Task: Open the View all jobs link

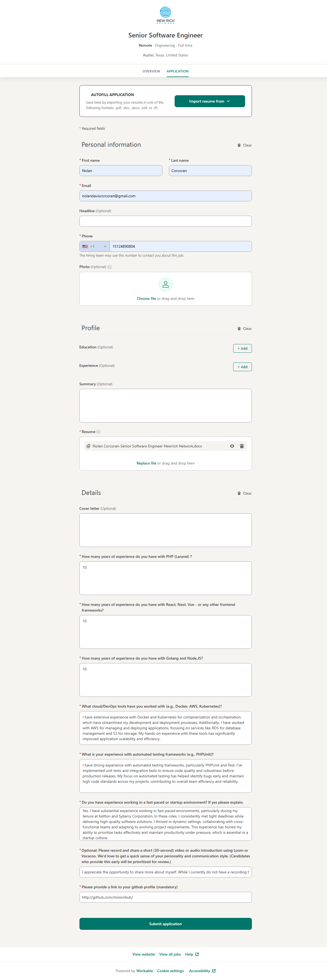Action: click(170, 954)
